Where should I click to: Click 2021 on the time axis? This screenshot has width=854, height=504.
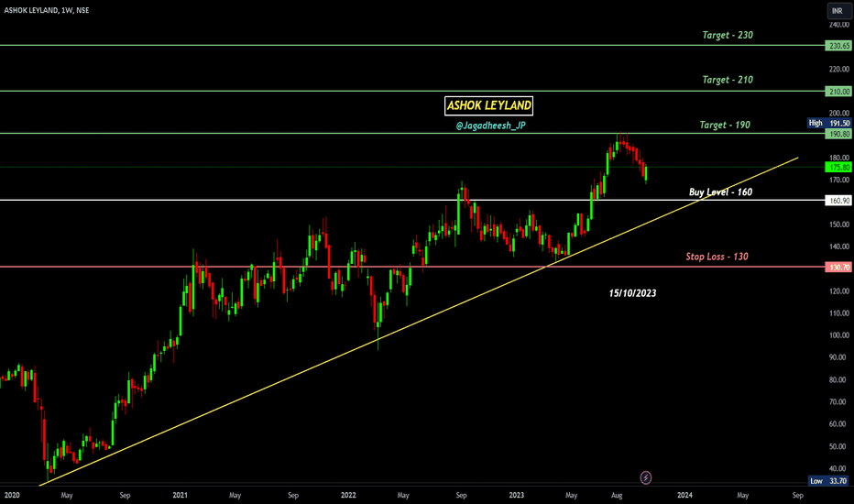(180, 495)
